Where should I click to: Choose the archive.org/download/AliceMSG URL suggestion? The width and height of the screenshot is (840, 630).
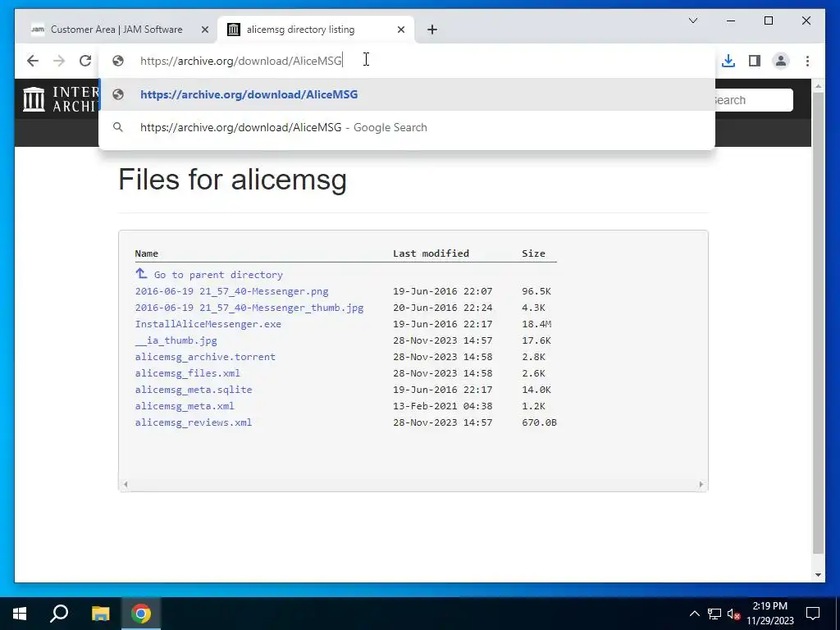click(x=407, y=94)
